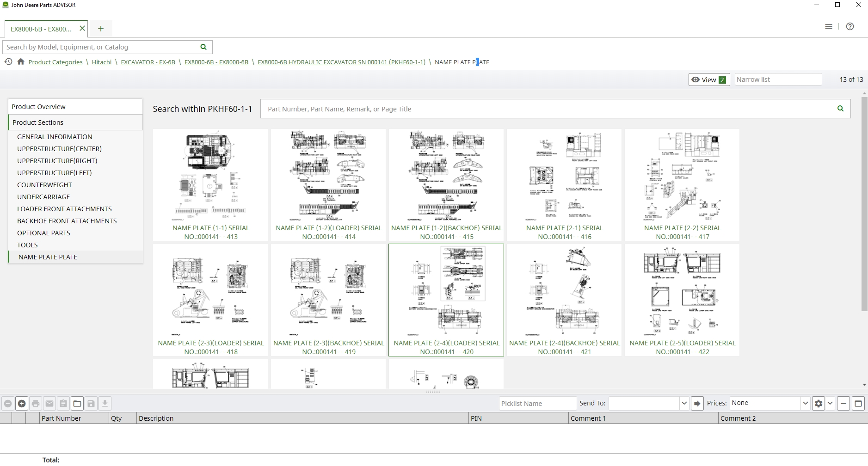
Task: Select the UNDERCARRIAGE section
Action: (x=43, y=197)
